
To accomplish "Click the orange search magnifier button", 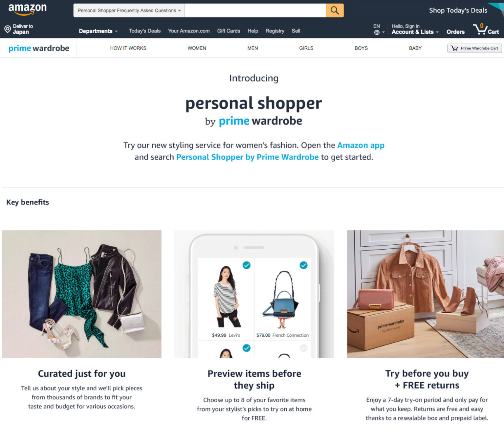I will 335,11.
